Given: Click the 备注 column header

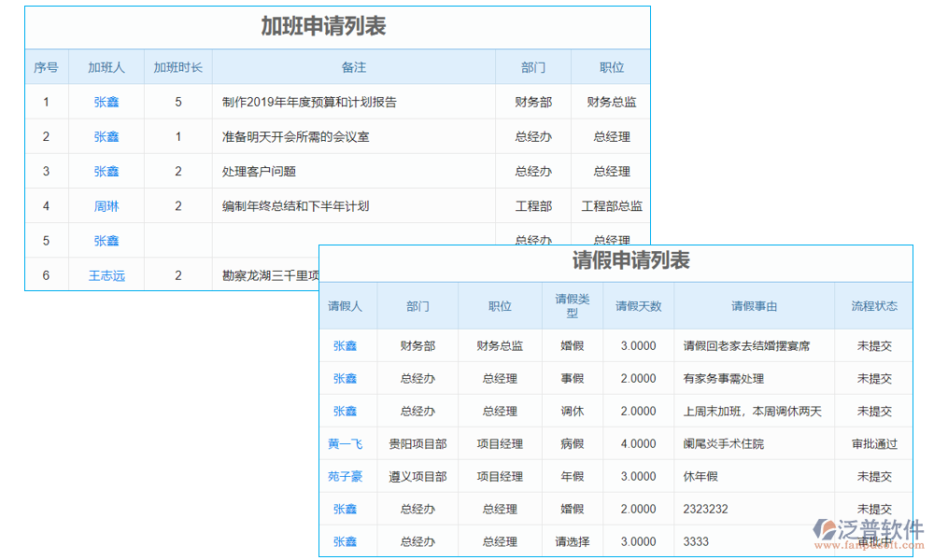Looking at the screenshot, I should point(354,66).
